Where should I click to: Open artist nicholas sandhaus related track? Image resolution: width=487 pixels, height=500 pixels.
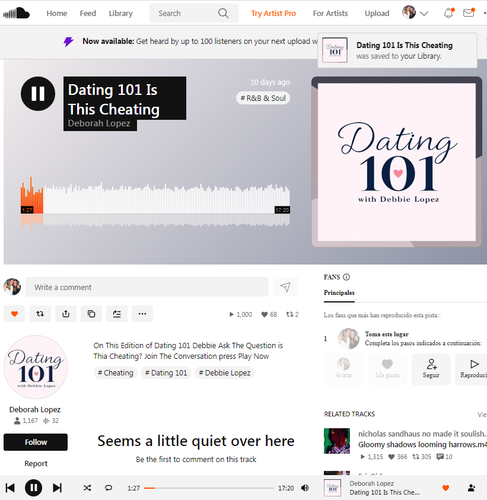point(422,434)
